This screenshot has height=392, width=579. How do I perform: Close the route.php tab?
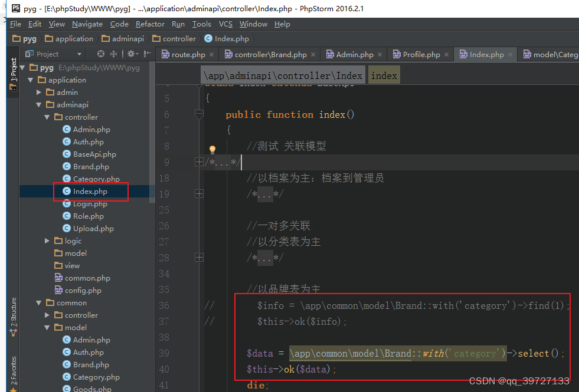(211, 55)
